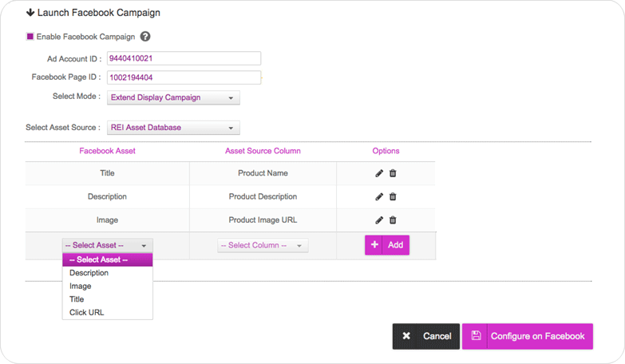Click Configure on Facebook button
Image resolution: width=625 pixels, height=364 pixels.
(527, 336)
